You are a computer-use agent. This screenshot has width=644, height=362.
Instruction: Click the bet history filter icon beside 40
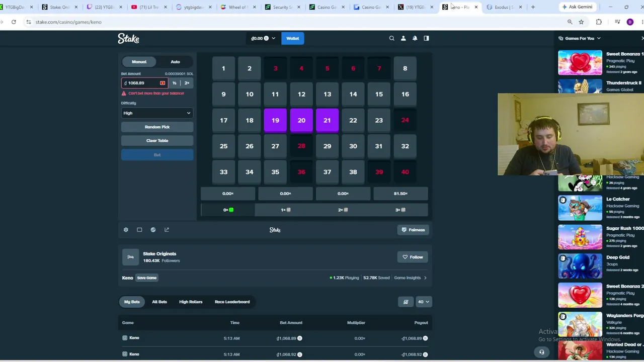coord(406,302)
